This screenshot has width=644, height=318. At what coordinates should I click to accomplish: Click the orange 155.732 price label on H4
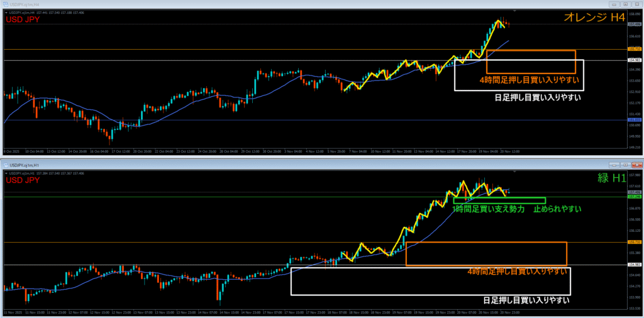coord(635,49)
